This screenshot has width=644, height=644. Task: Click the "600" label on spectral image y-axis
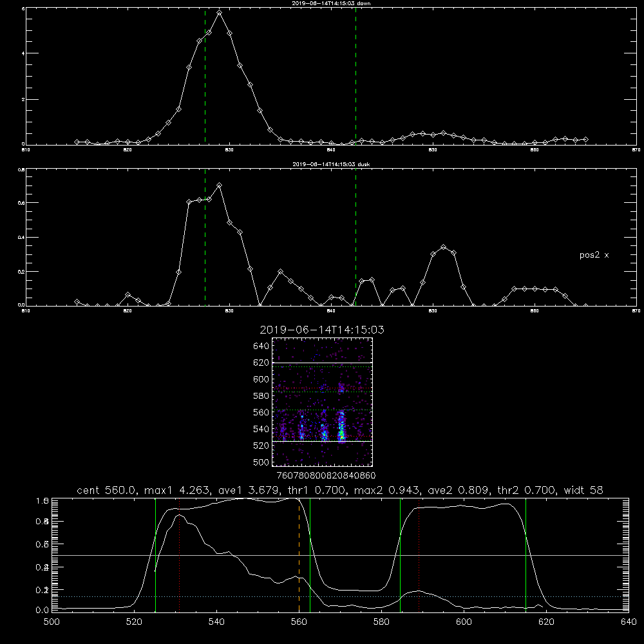pyautogui.click(x=261, y=379)
